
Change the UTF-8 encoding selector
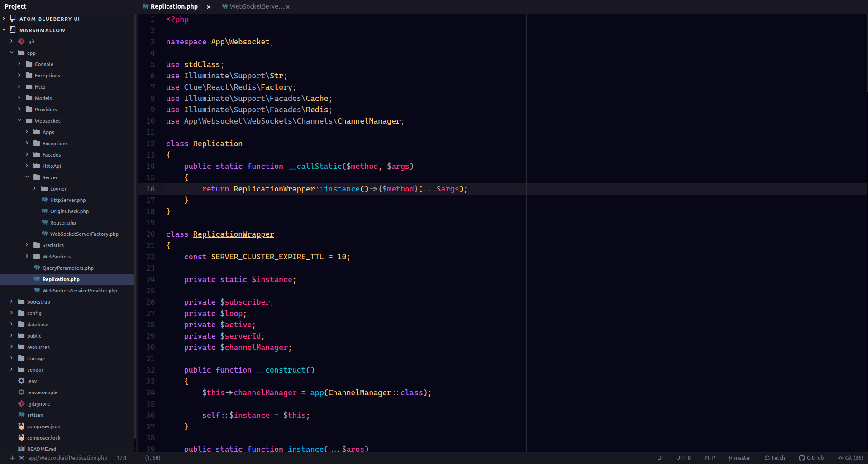click(x=683, y=458)
